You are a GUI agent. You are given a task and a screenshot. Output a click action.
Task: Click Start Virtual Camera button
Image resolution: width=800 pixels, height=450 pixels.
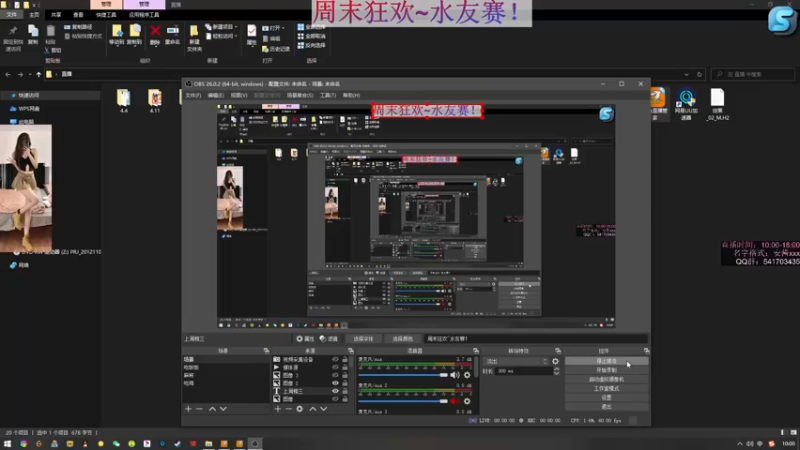click(606, 380)
